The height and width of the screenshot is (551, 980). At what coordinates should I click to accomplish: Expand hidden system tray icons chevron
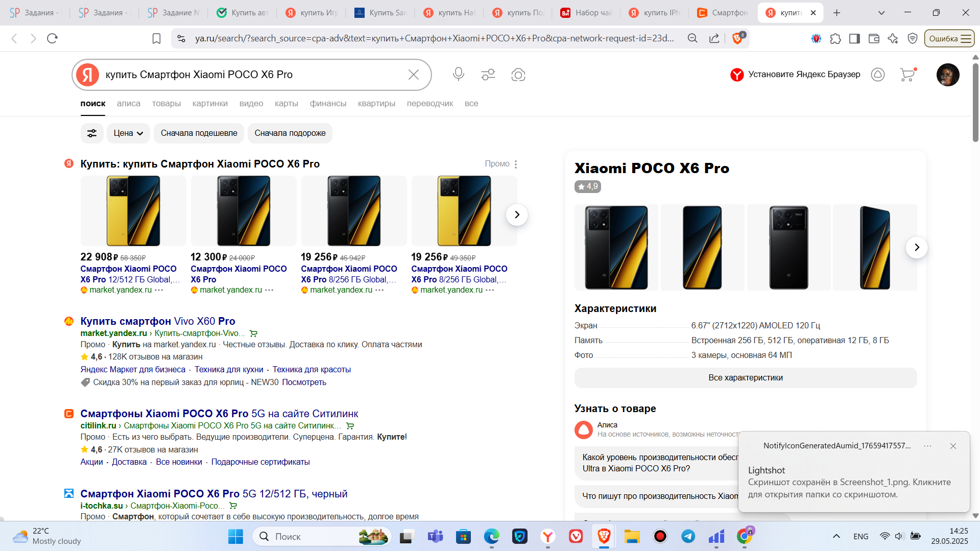(836, 536)
